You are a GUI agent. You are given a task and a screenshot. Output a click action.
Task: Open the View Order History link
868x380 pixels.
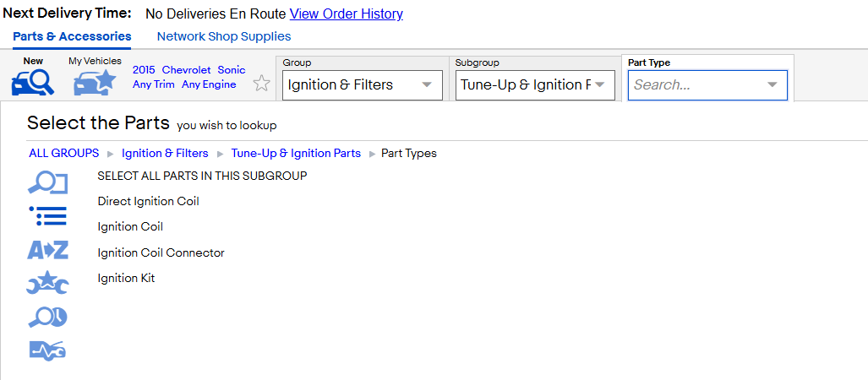tap(346, 14)
